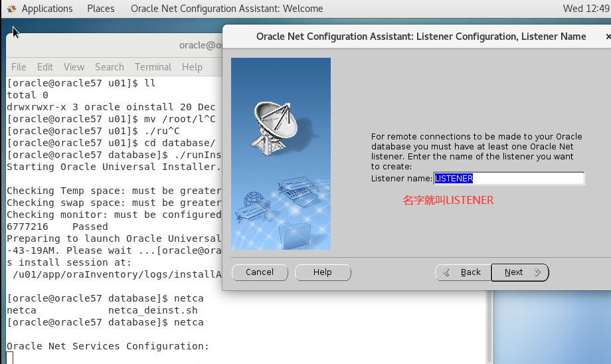
Task: Click the Applications menu icon
Action: 12,9
